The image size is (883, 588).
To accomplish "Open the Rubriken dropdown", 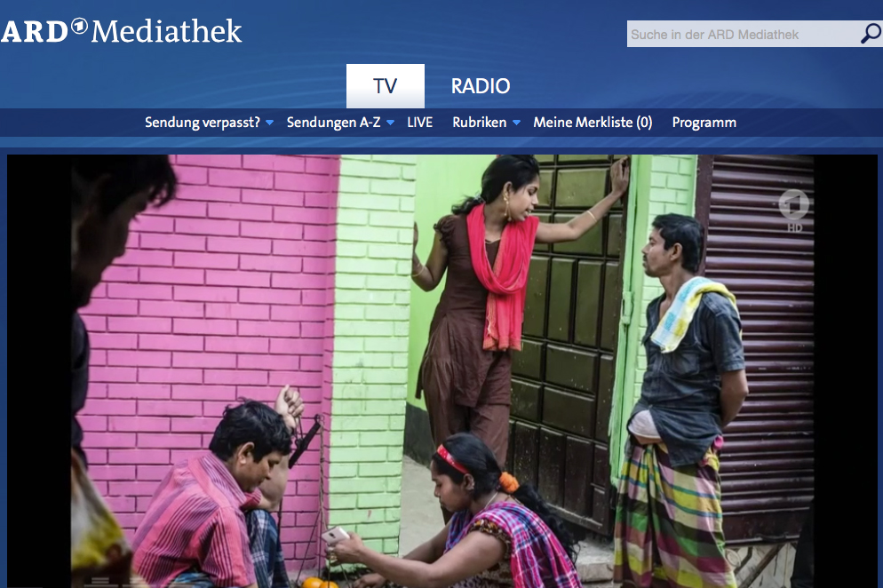I will [479, 123].
